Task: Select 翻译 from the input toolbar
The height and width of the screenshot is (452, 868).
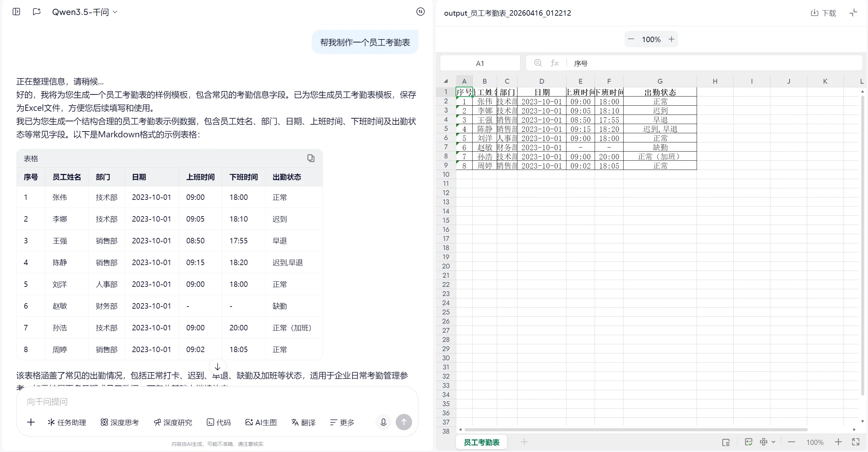Action: click(x=303, y=422)
